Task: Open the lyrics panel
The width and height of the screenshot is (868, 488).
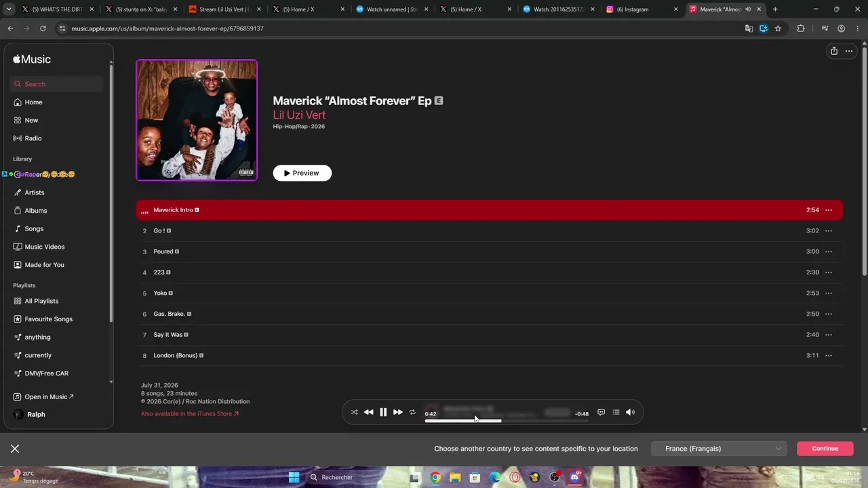Action: pyautogui.click(x=601, y=412)
